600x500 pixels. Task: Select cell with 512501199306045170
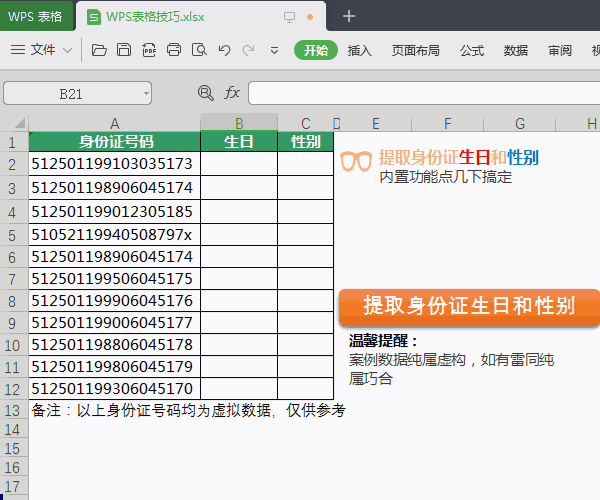coord(115,389)
